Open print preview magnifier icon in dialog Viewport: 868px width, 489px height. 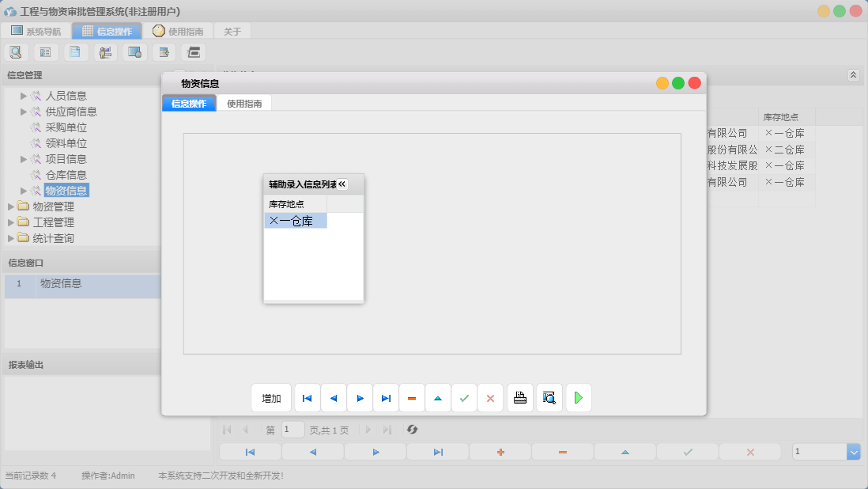point(549,398)
